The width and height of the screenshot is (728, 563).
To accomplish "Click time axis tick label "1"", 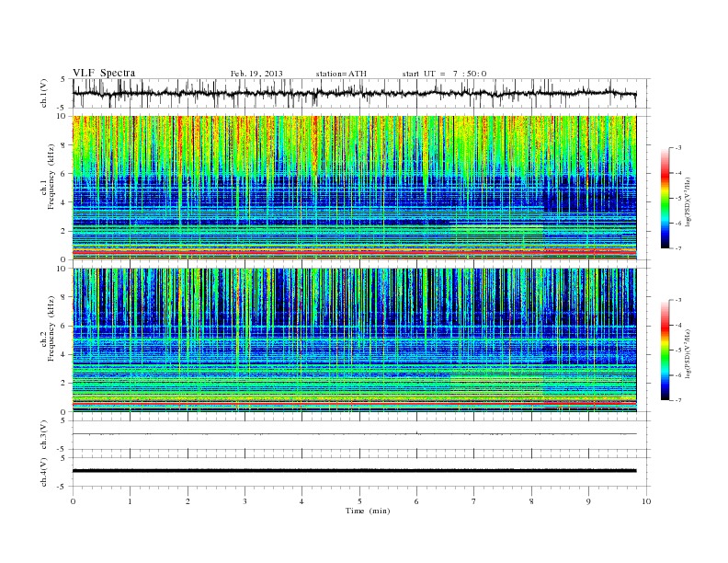I will tap(130, 501).
